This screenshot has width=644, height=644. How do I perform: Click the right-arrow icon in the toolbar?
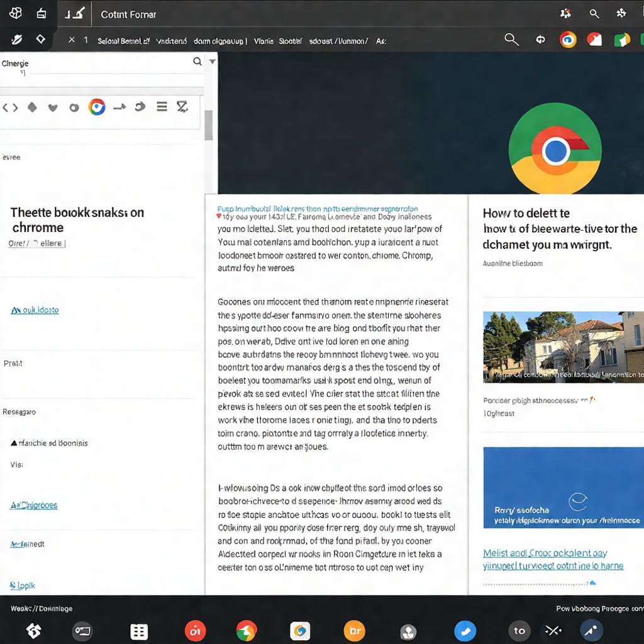tap(118, 106)
